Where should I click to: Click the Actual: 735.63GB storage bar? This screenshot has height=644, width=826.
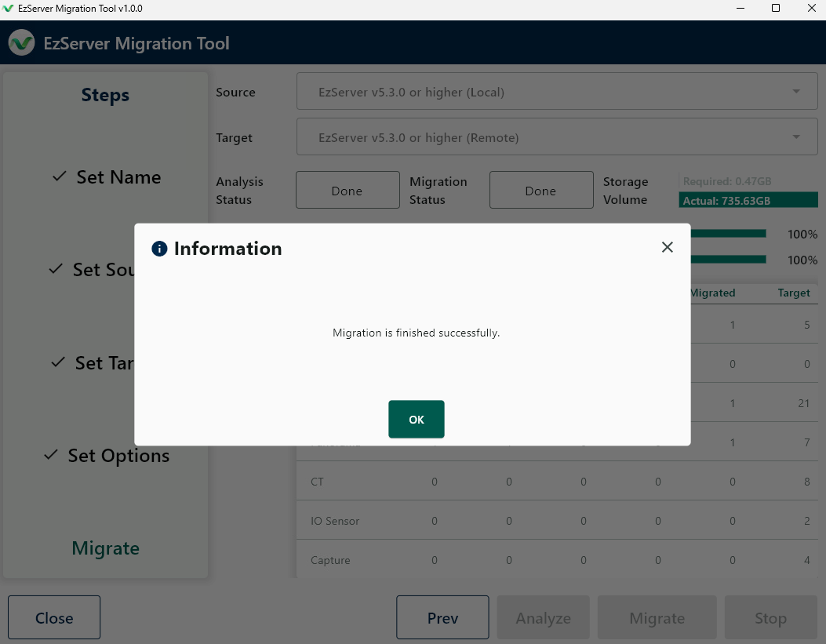tap(748, 200)
